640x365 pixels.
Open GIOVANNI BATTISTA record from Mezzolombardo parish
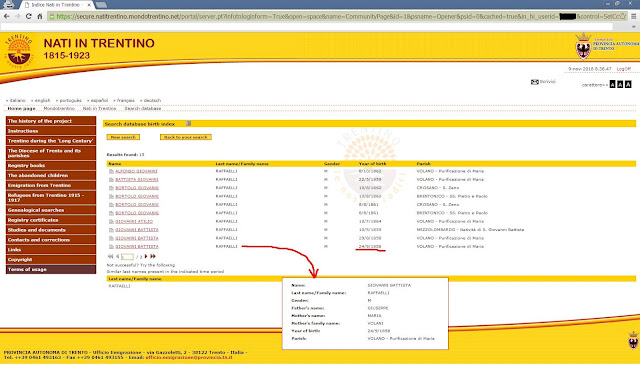pos(137,230)
